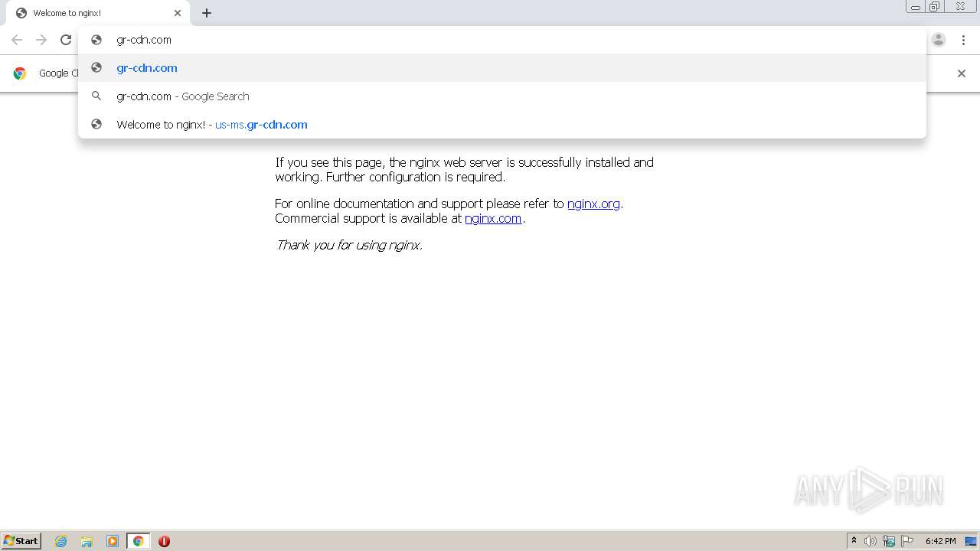Reload the page with the refresh icon

point(66,40)
